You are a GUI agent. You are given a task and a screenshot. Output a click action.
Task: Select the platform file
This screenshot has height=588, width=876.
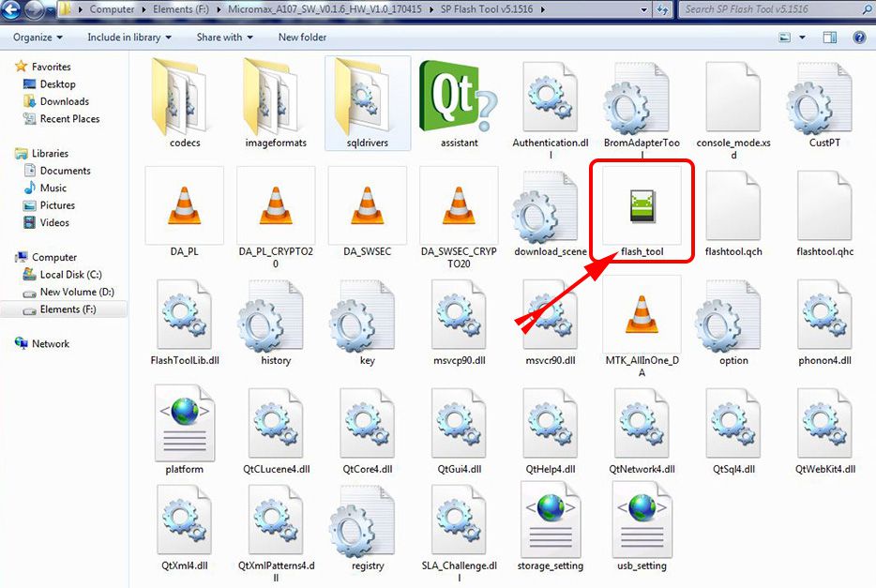(185, 430)
